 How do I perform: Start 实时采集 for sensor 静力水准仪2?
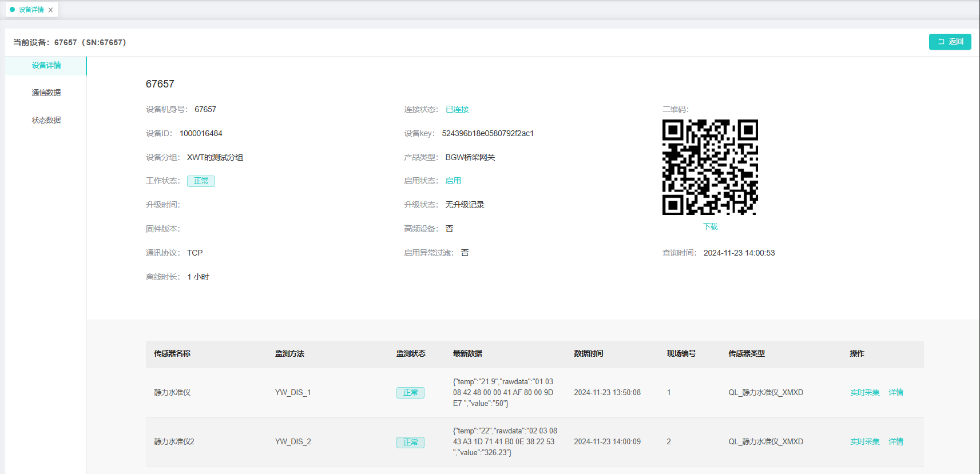tap(864, 441)
